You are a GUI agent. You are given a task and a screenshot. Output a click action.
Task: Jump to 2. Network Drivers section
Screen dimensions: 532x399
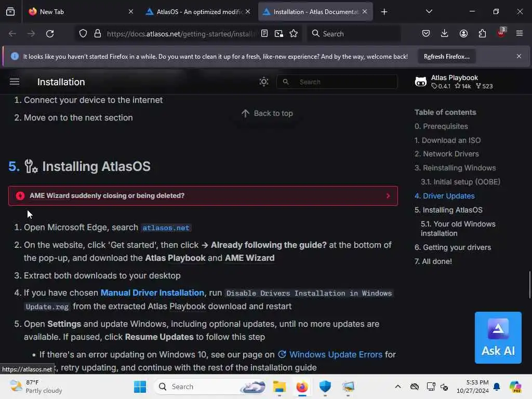[446, 154]
